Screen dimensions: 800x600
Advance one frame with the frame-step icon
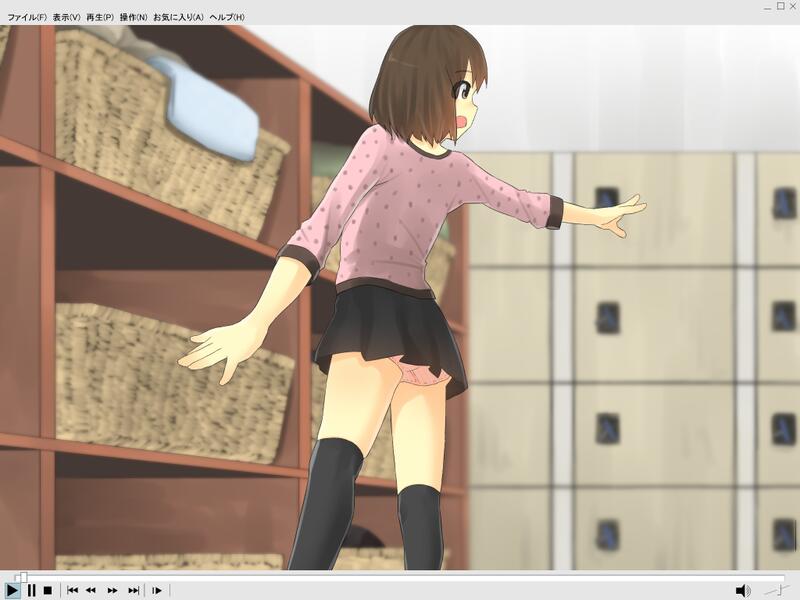click(157, 590)
